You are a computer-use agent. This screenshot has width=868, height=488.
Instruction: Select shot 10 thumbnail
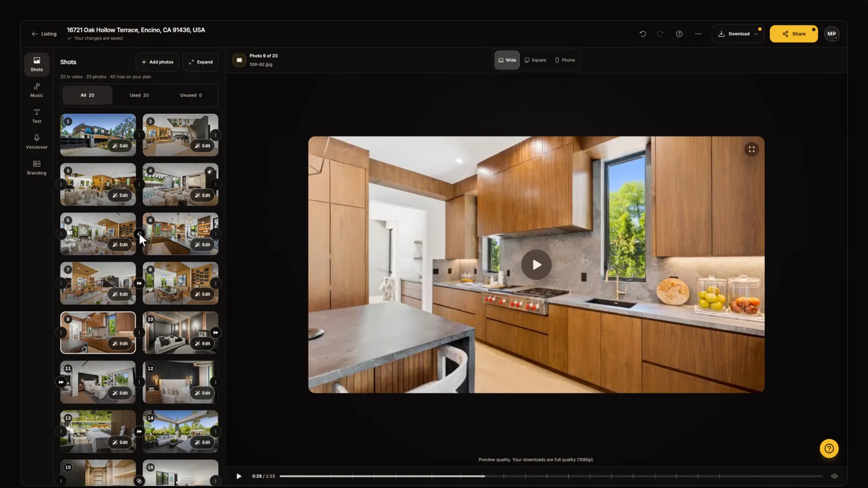point(180,332)
